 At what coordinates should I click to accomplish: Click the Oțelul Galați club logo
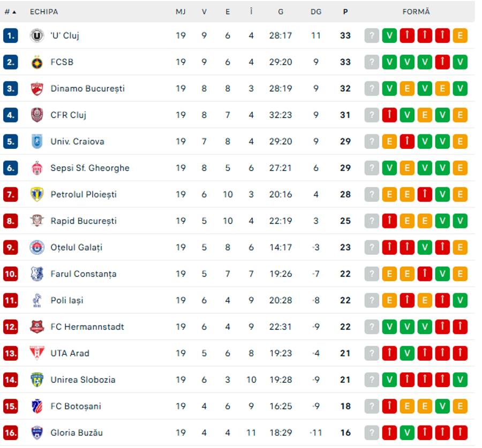point(37,248)
